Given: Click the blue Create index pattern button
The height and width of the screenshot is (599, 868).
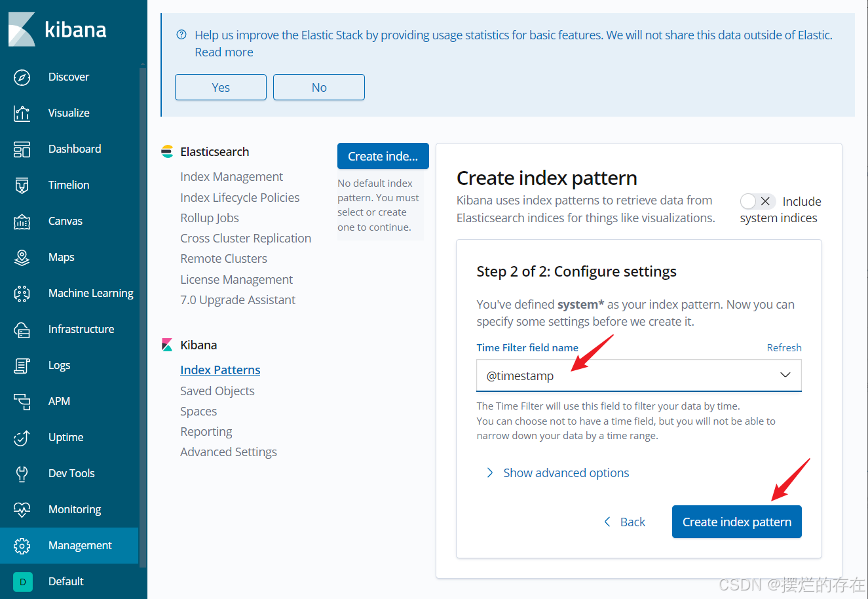Looking at the screenshot, I should (x=737, y=522).
